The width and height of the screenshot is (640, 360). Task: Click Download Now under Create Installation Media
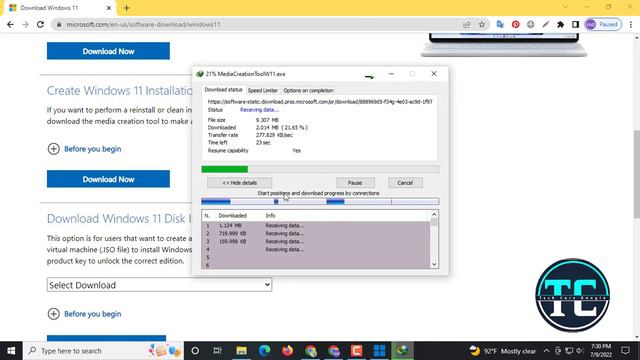coord(108,179)
